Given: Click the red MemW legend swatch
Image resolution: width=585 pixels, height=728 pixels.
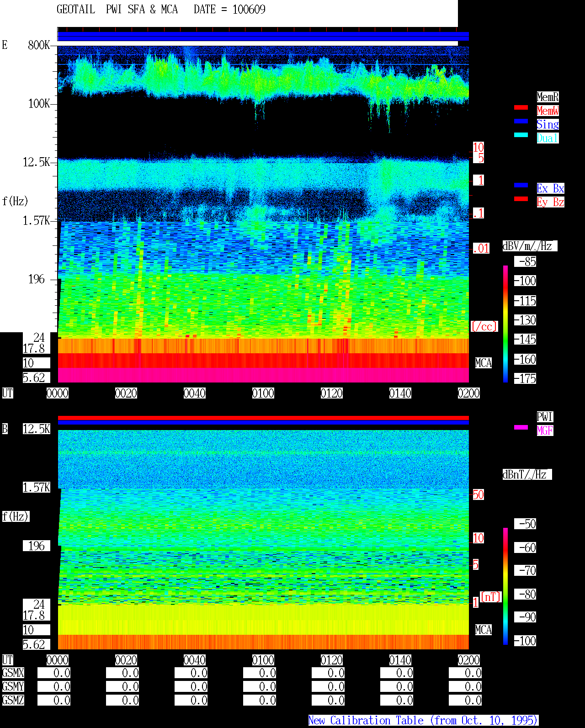Looking at the screenshot, I should [x=521, y=107].
